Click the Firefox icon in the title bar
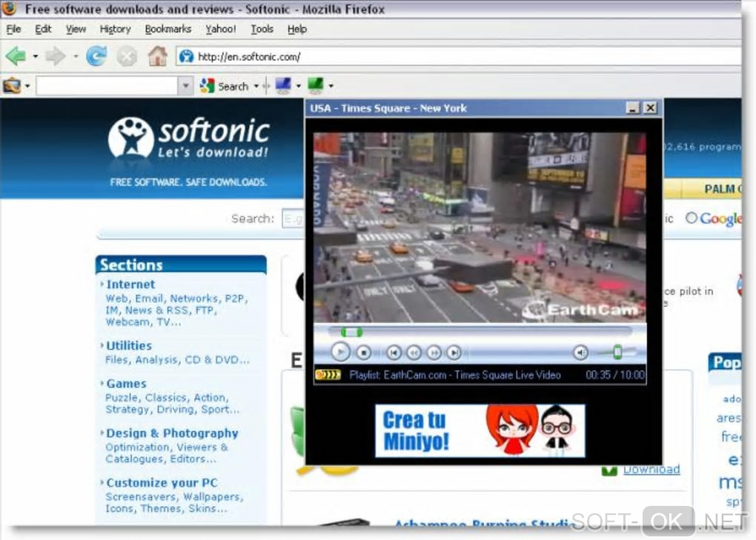 9,8
